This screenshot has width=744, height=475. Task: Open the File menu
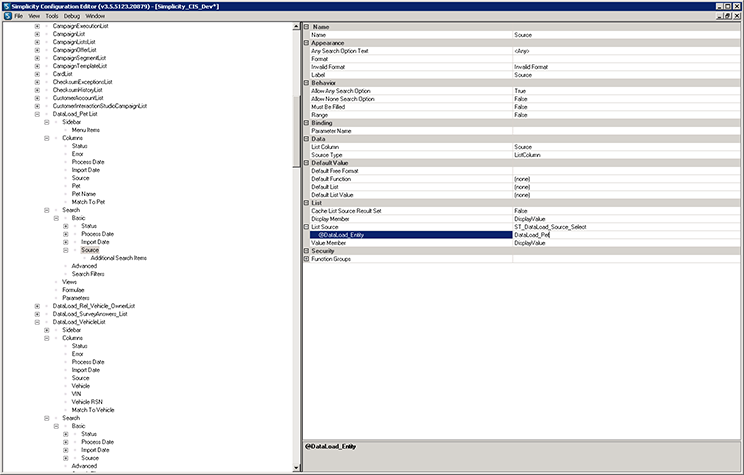click(x=18, y=17)
